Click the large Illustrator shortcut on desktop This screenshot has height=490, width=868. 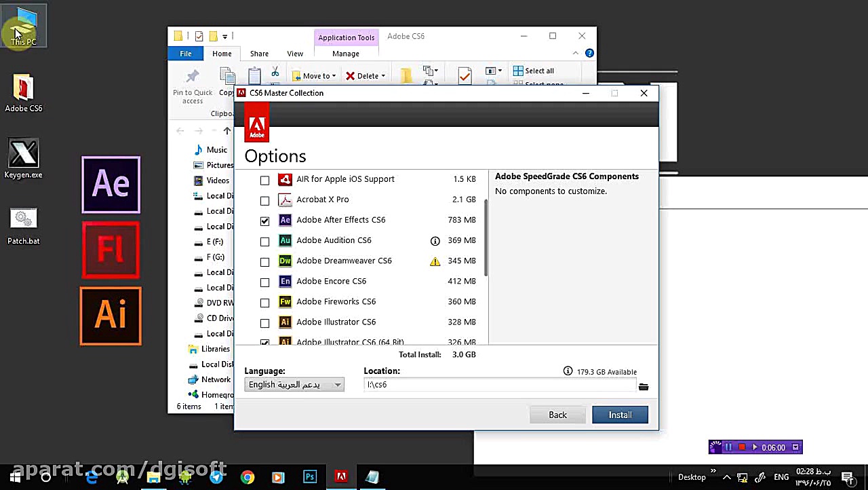pyautogui.click(x=111, y=316)
